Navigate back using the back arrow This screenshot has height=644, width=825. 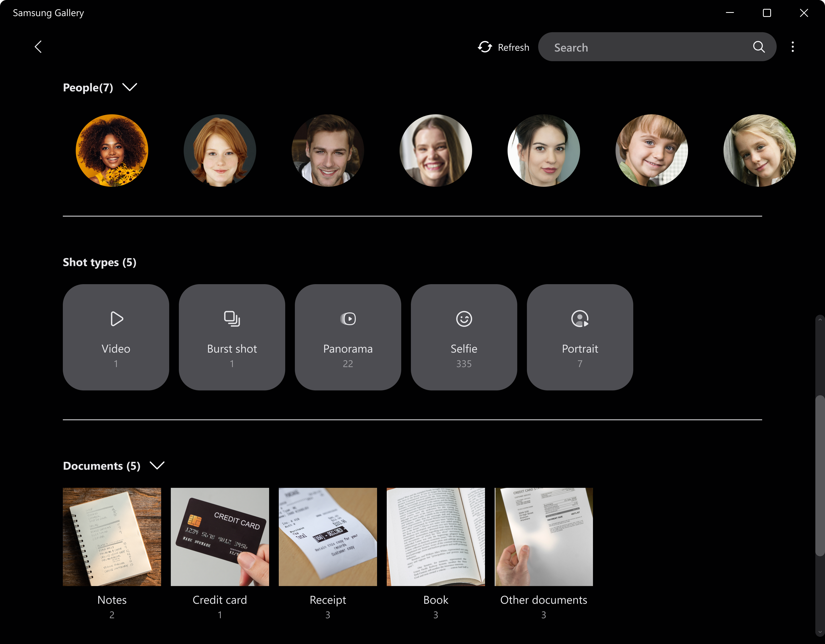(38, 46)
